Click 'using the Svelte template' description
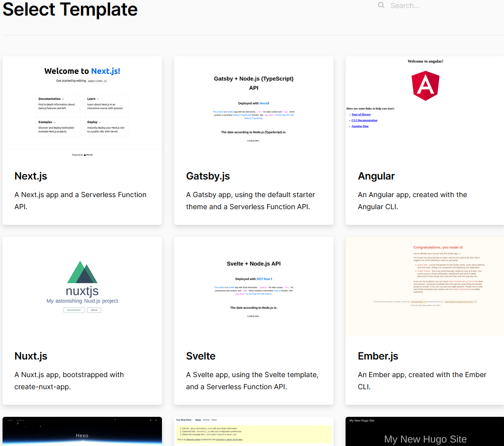 coord(253,381)
